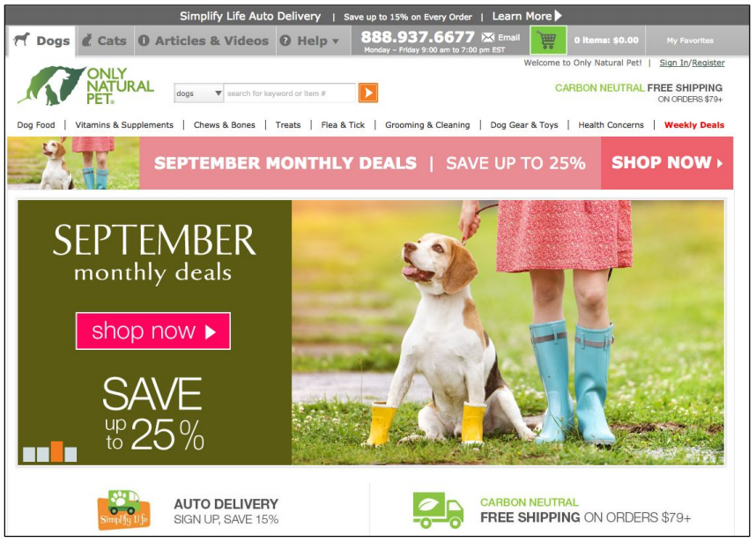The height and width of the screenshot is (542, 756).
Task: Open the Sign In link
Action: (674, 63)
